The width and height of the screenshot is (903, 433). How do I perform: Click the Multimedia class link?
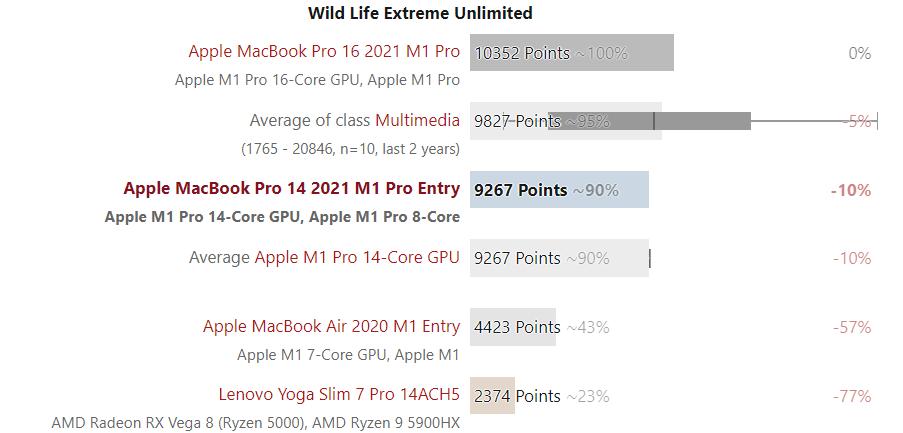[417, 120]
